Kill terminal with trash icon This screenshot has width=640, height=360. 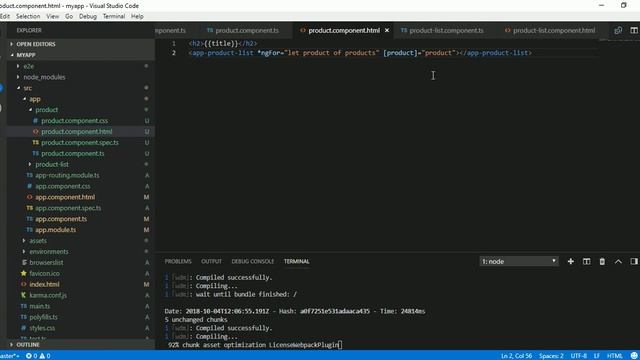pyautogui.click(x=602, y=261)
